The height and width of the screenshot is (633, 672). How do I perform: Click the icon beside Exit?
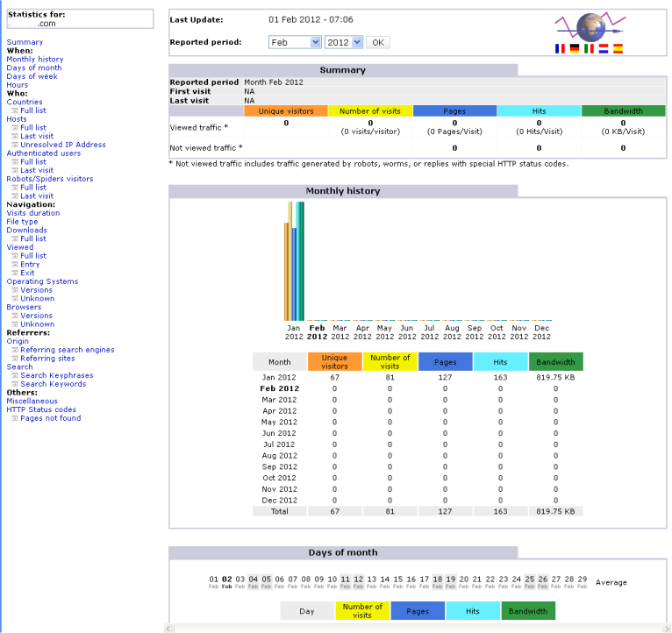[x=15, y=274]
